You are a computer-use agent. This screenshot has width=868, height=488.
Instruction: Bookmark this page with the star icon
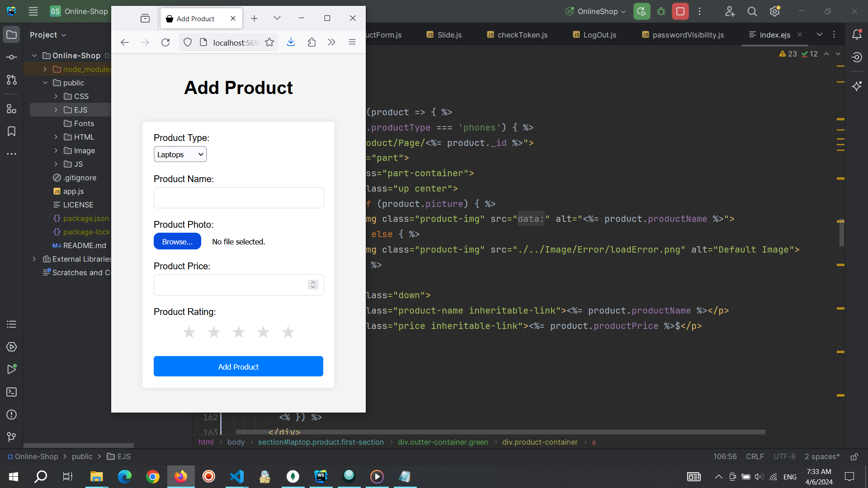(x=269, y=42)
